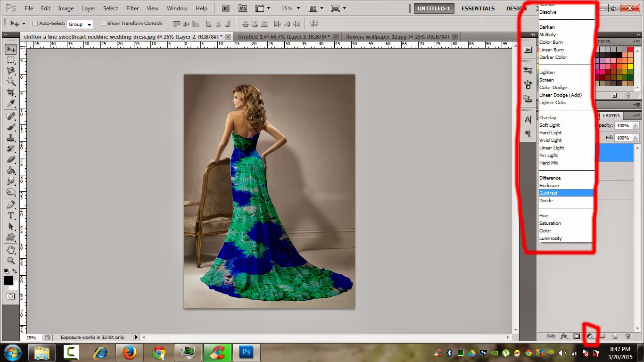Select the Crop tool

(x=10, y=92)
